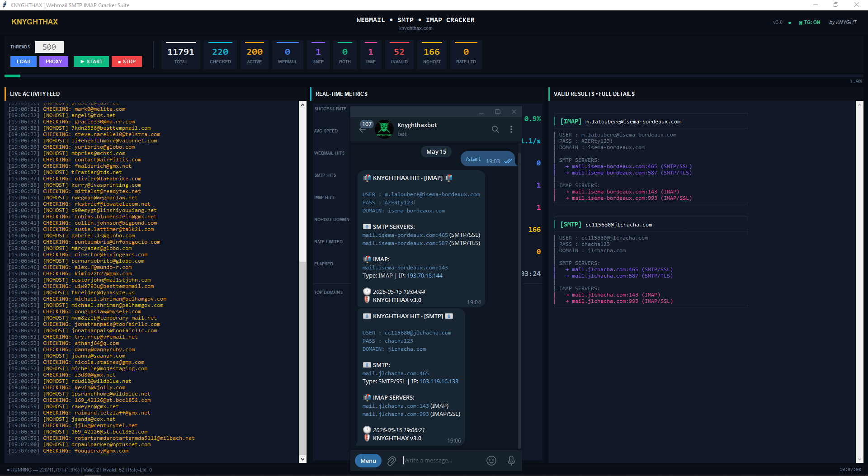Viewport: 868px width, 476px height.
Task: Click the IMAP HITS metric label
Action: pos(324,198)
